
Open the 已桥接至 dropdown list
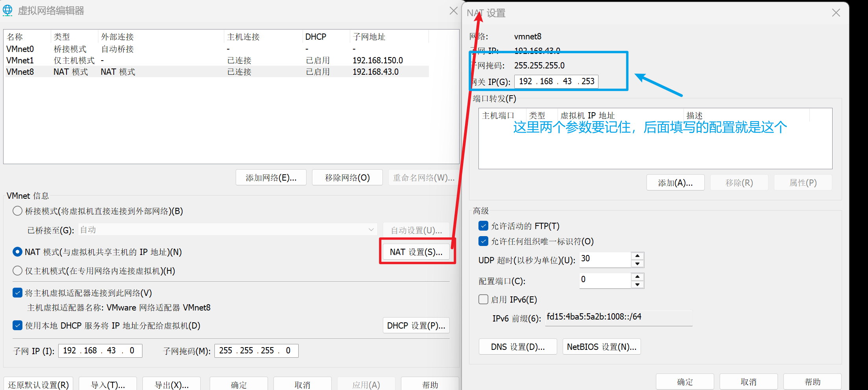[x=228, y=230]
